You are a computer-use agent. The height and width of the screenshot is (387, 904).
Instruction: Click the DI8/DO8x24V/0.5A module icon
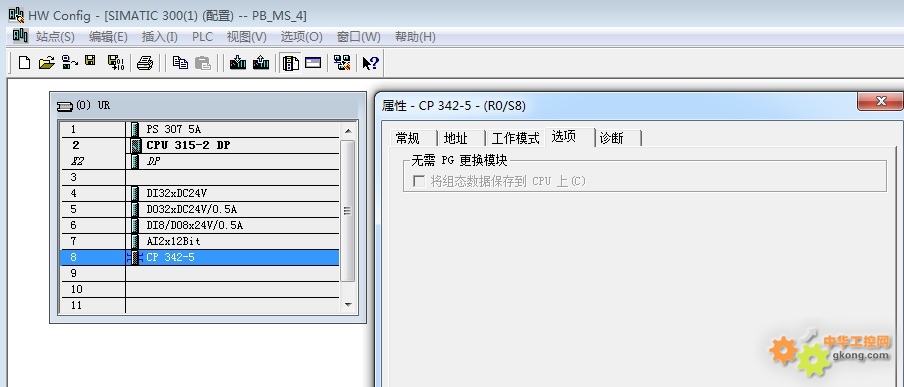pyautogui.click(x=135, y=225)
